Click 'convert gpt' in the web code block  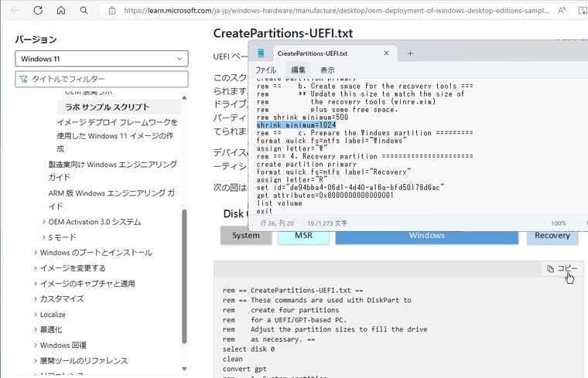245,369
